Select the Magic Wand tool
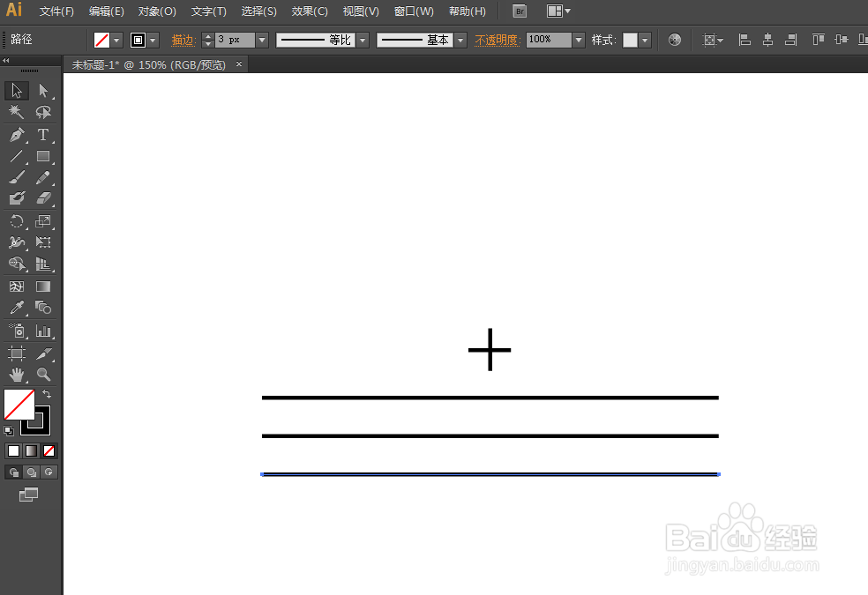 click(x=16, y=112)
